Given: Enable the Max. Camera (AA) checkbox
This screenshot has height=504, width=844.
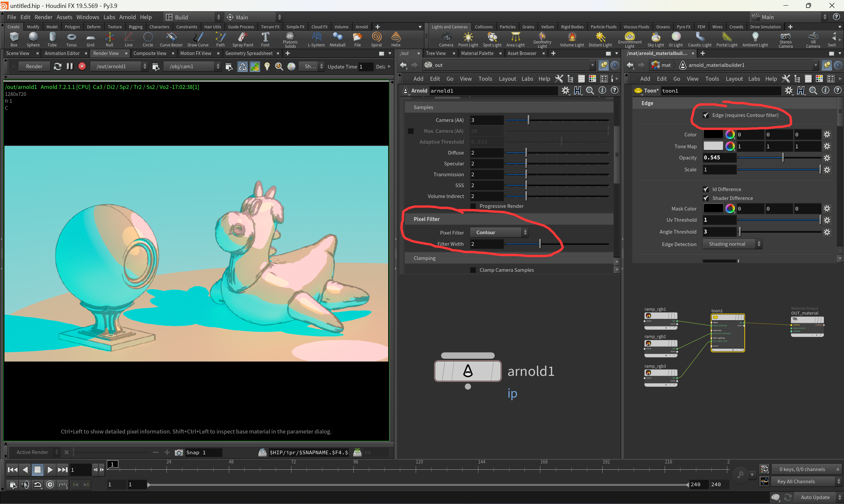Looking at the screenshot, I should [410, 131].
